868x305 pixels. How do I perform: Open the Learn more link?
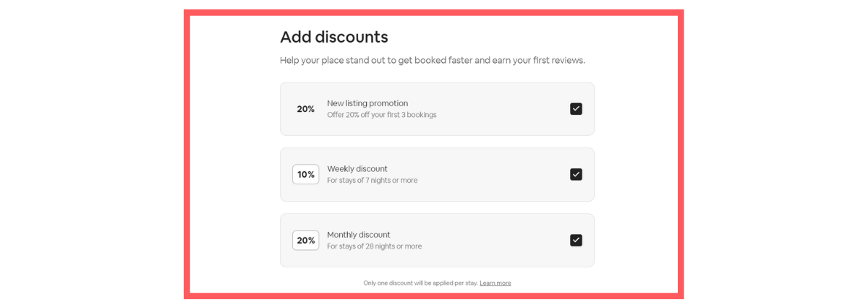coord(495,283)
